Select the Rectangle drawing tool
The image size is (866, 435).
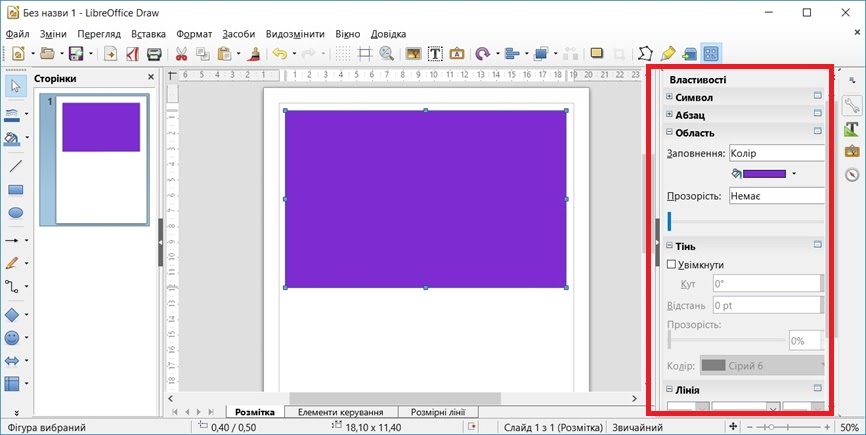(x=15, y=189)
